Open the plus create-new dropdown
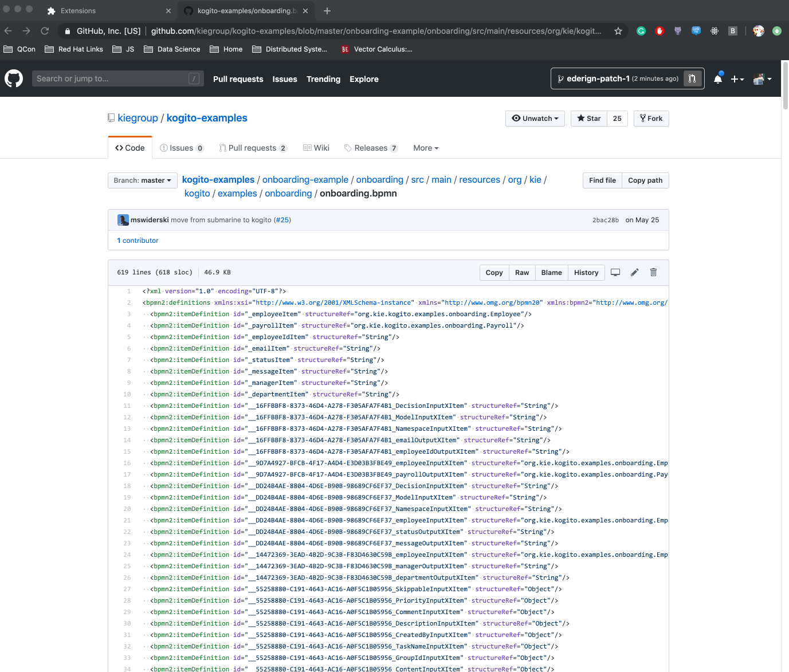Image resolution: width=789 pixels, height=672 pixels. point(737,79)
